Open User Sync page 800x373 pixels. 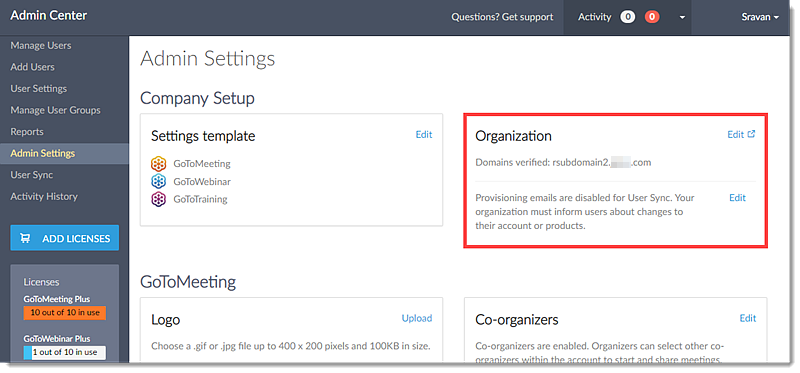pos(32,175)
